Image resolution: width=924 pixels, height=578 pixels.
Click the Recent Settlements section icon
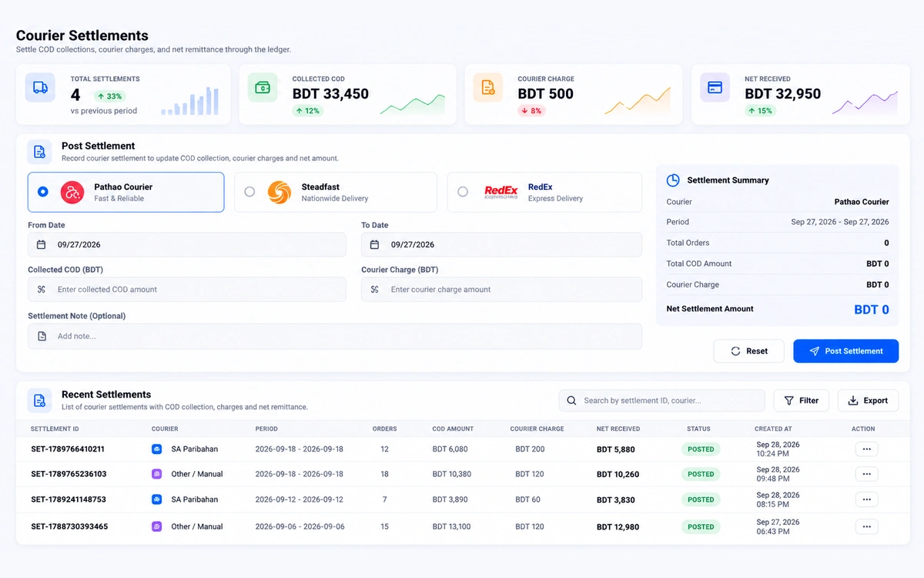(40, 400)
